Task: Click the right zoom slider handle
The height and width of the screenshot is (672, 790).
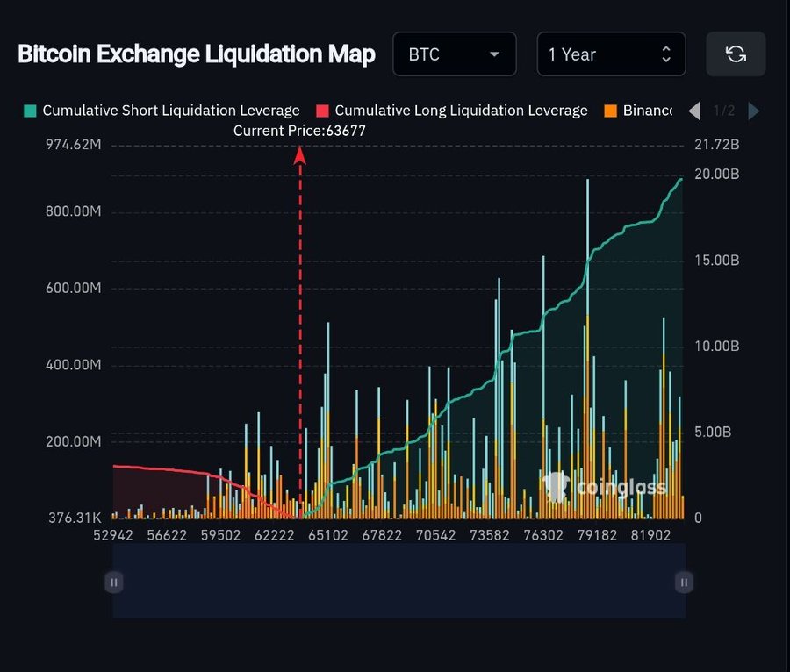Action: click(x=684, y=583)
